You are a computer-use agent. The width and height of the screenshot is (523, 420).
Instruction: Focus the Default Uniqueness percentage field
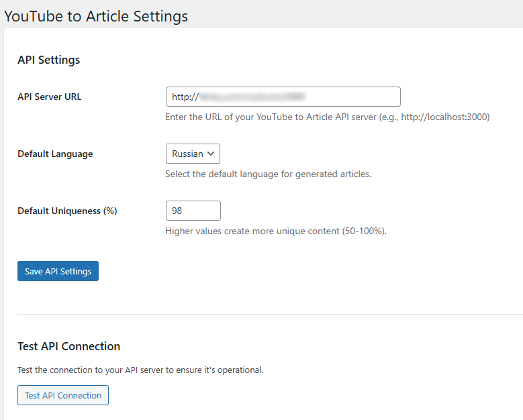tap(193, 211)
